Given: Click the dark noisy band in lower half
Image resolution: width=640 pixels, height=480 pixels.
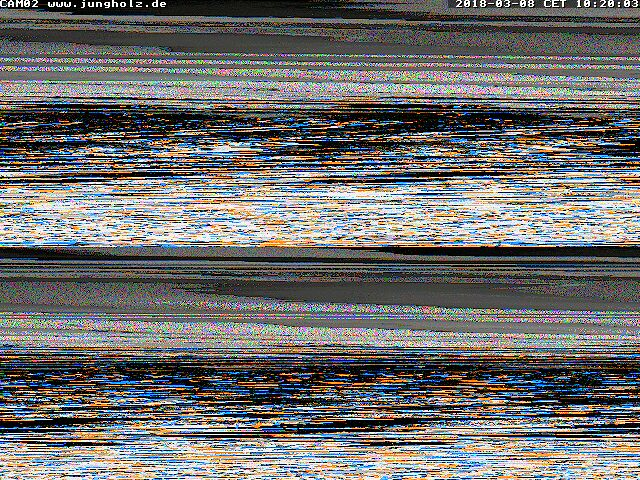Looking at the screenshot, I should [320, 385].
